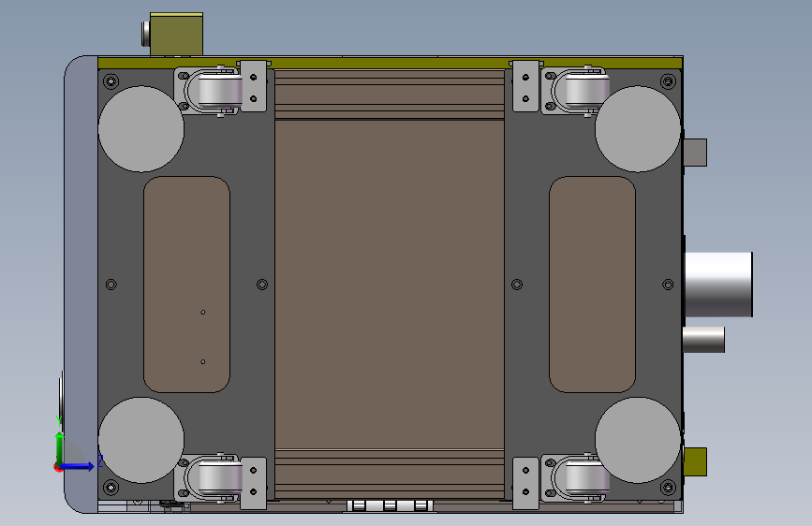Select the top-left gray circular foot pad

pyautogui.click(x=140, y=129)
